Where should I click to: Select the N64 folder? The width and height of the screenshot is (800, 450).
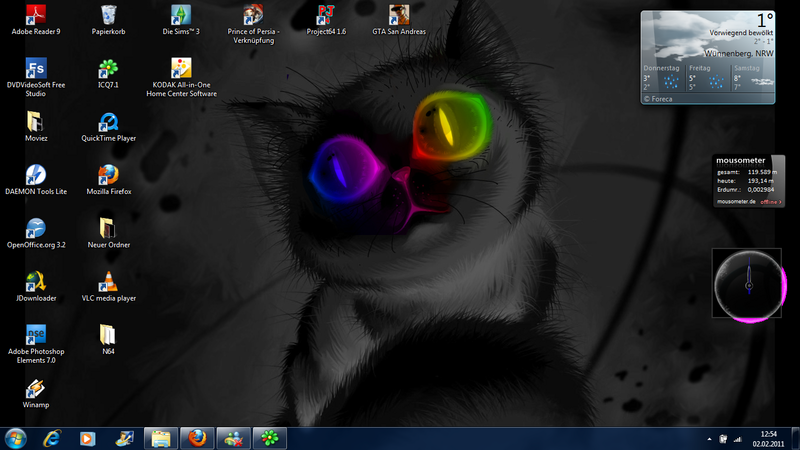[x=108, y=340]
